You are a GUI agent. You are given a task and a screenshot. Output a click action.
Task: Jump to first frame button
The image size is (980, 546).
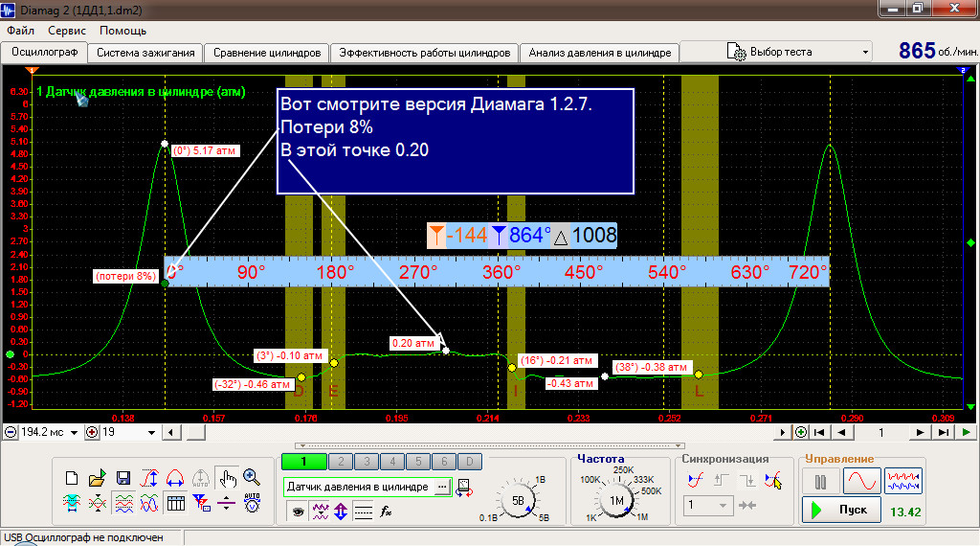coord(819,432)
